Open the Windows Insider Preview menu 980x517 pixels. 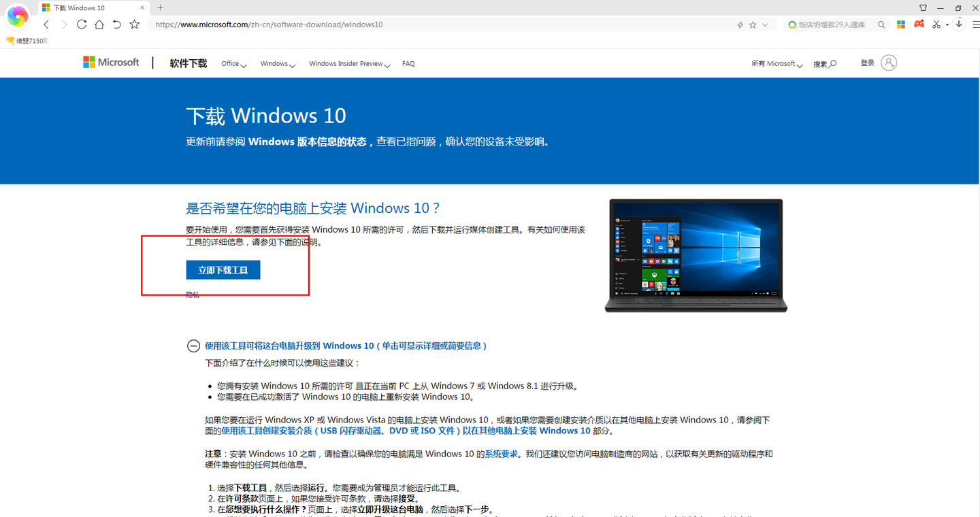[x=349, y=64]
